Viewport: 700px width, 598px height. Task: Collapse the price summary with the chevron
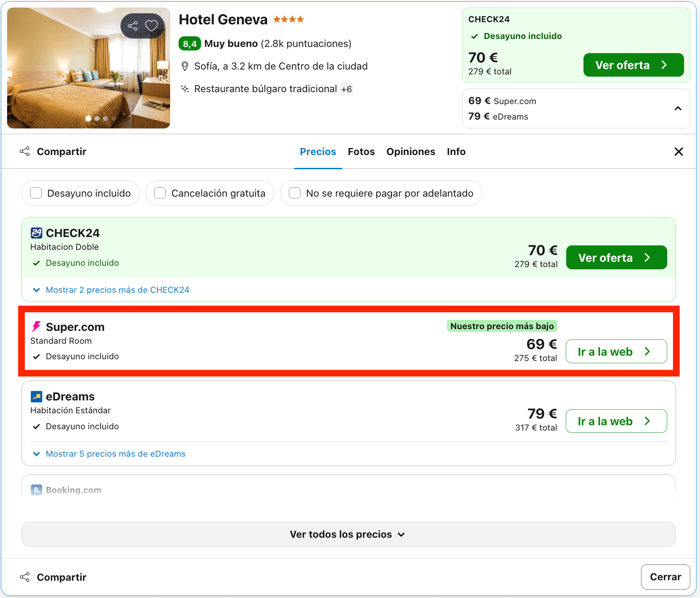[678, 109]
